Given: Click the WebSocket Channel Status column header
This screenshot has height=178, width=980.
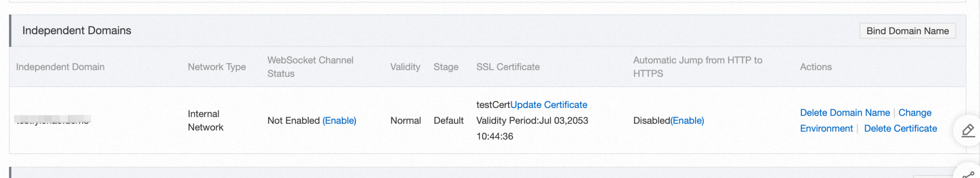Looking at the screenshot, I should click(x=310, y=67).
